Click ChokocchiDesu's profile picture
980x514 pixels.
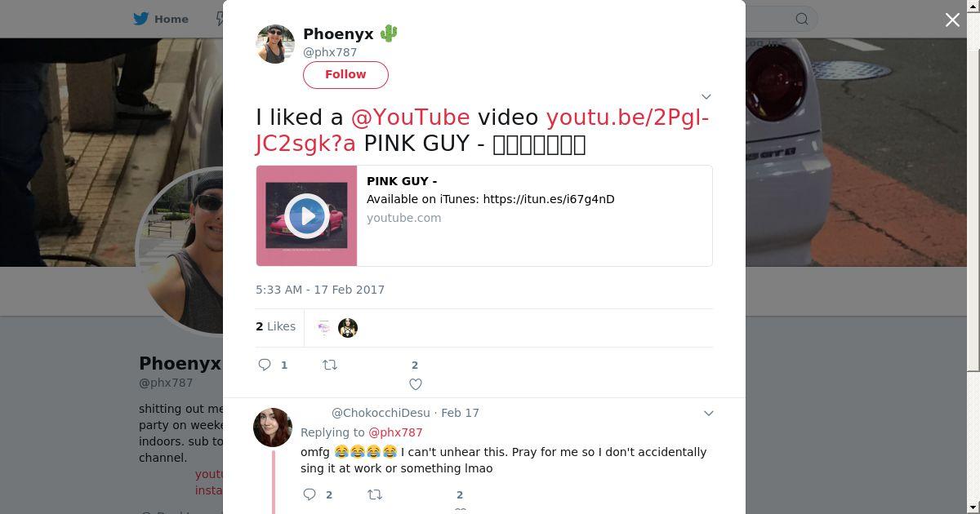273,428
